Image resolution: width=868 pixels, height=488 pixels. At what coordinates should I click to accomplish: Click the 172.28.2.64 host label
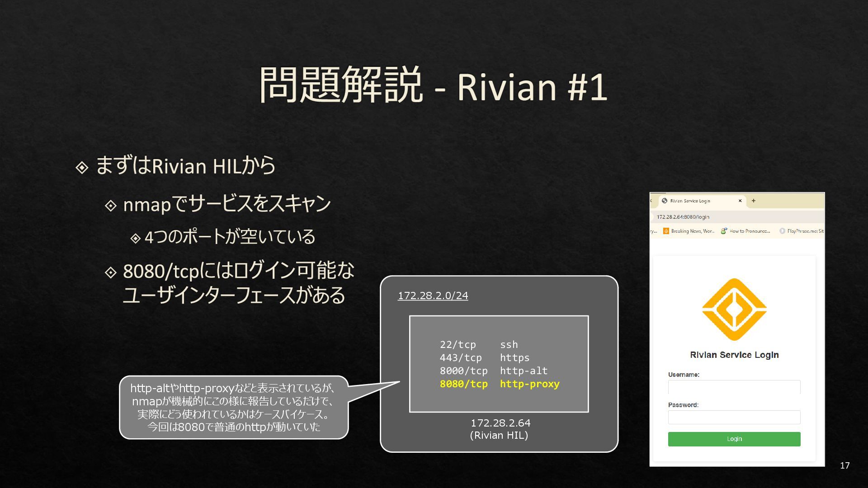click(x=500, y=423)
